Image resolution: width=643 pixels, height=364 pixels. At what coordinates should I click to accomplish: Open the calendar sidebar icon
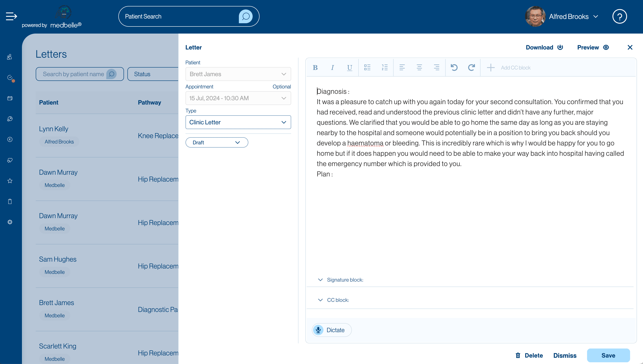tap(10, 98)
